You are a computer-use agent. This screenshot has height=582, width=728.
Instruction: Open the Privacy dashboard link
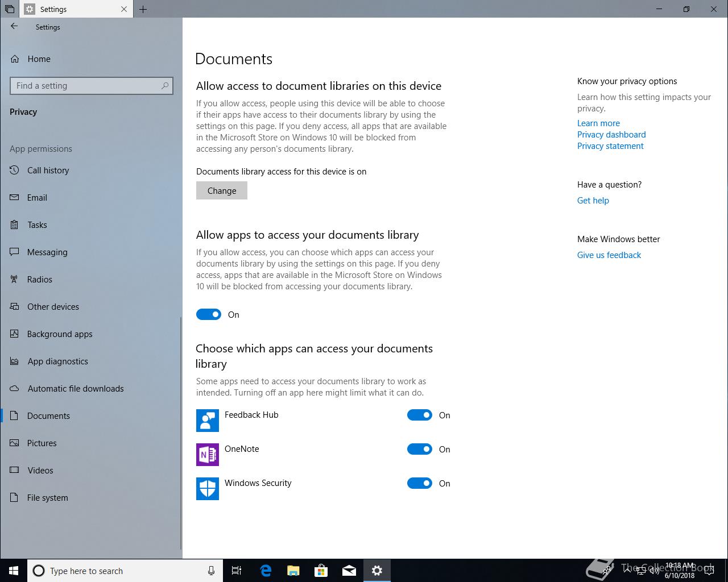(611, 134)
